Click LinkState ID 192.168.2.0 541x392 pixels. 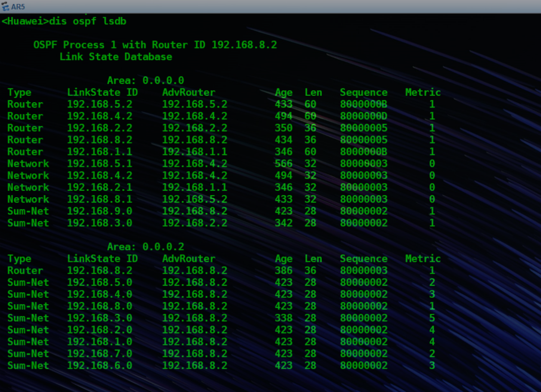coord(100,330)
